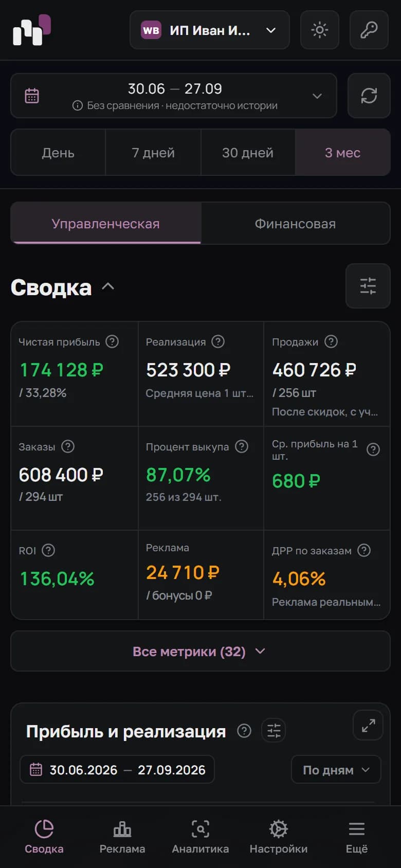Show help for Прибыль и реализация chart
Image resolution: width=401 pixels, height=868 pixels.
coord(244,731)
